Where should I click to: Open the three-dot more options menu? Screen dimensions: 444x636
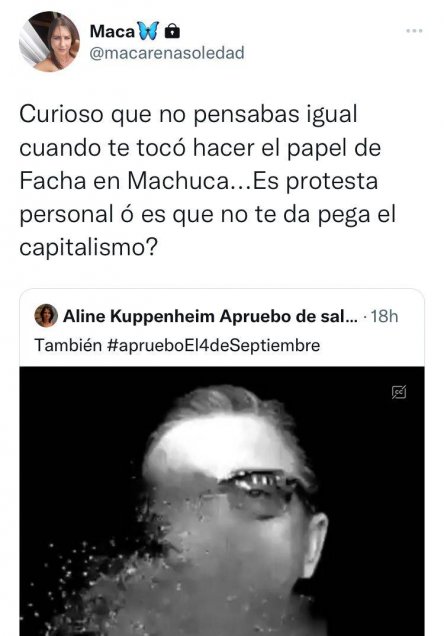[414, 31]
